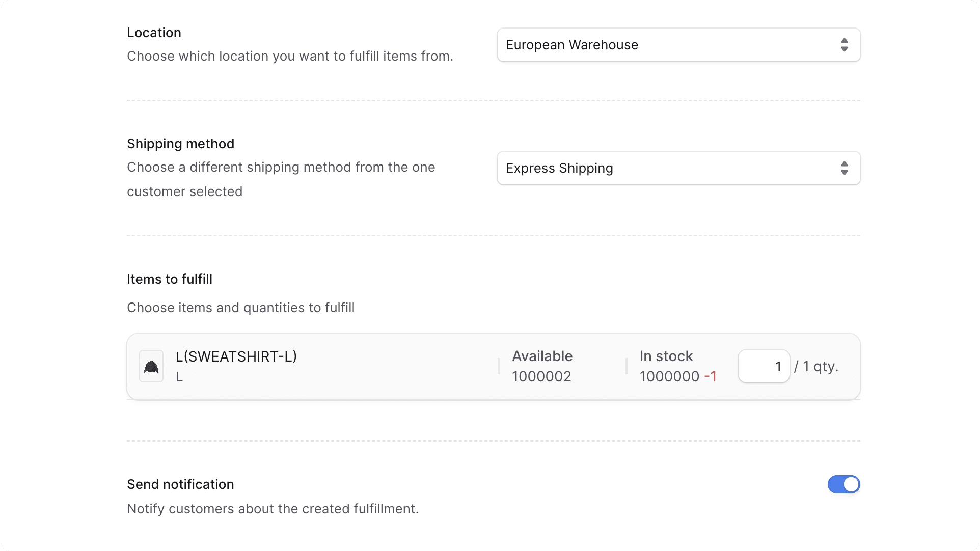
Task: Click the Send notification label text
Action: [x=180, y=484]
